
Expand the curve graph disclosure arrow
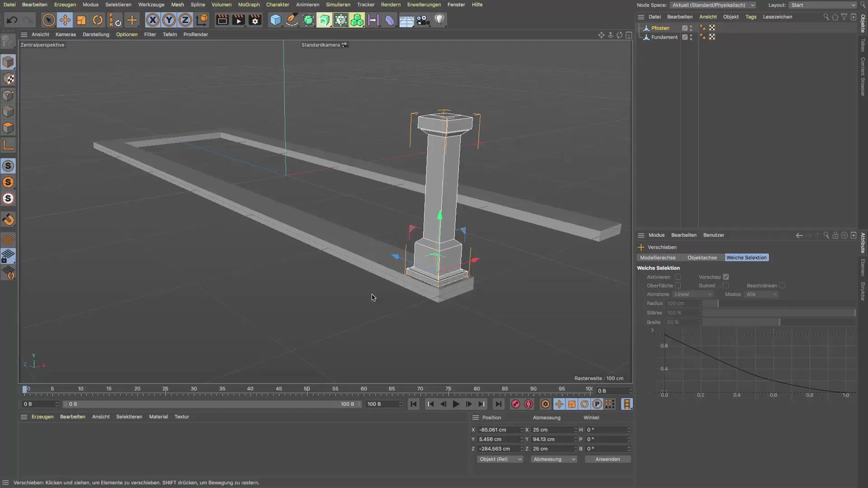(652, 330)
